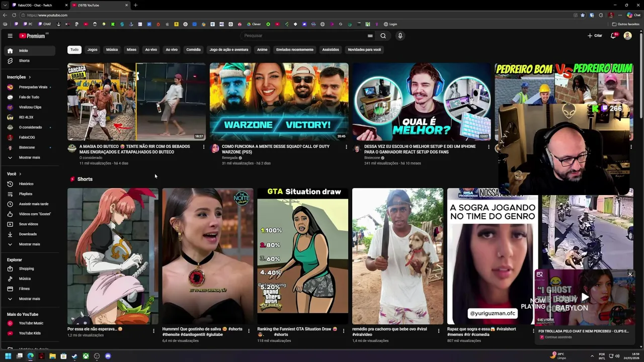The image size is (644, 362).
Task: Open YouTube Music link
Action: [30, 323]
